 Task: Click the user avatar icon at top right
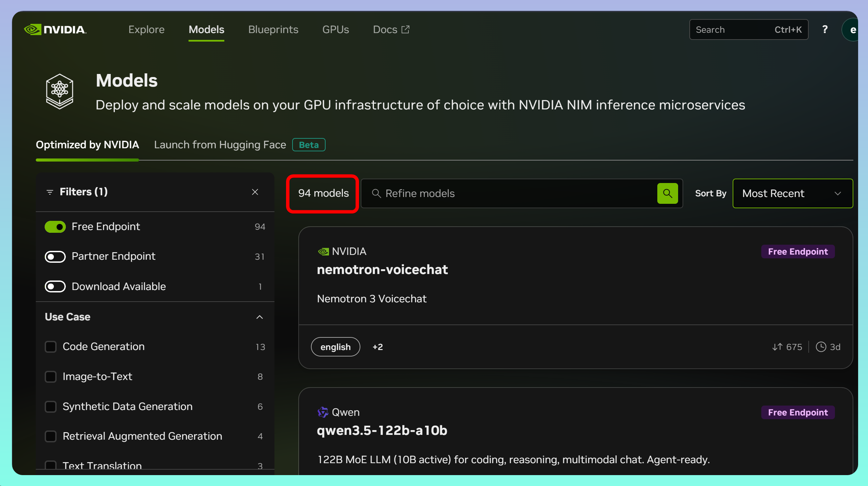tap(852, 30)
